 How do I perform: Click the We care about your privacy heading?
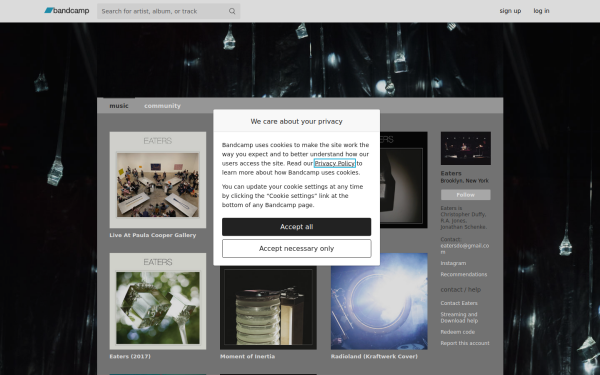tap(297, 121)
